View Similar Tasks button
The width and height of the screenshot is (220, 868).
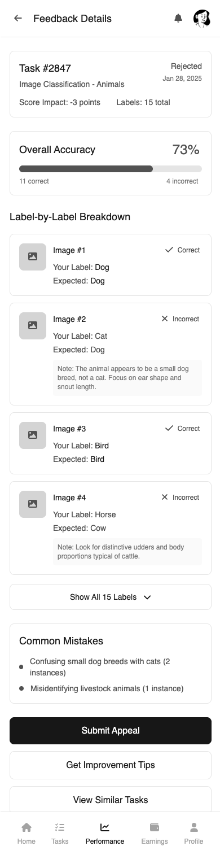point(111,800)
